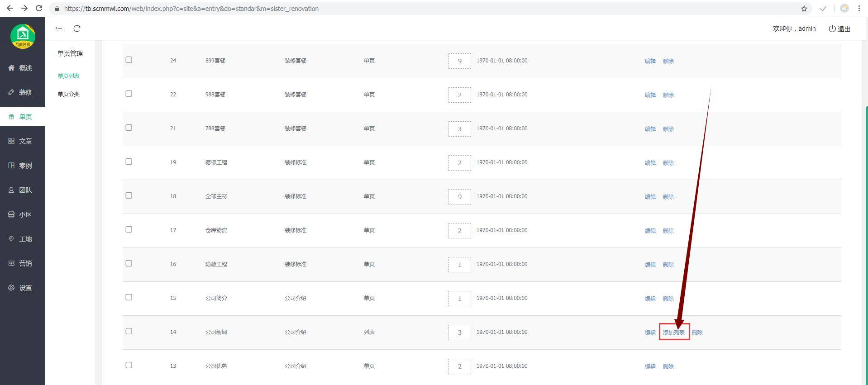Click 装修套餐 category in 988套餐 row
Image resolution: width=868 pixels, height=385 pixels.
point(296,95)
